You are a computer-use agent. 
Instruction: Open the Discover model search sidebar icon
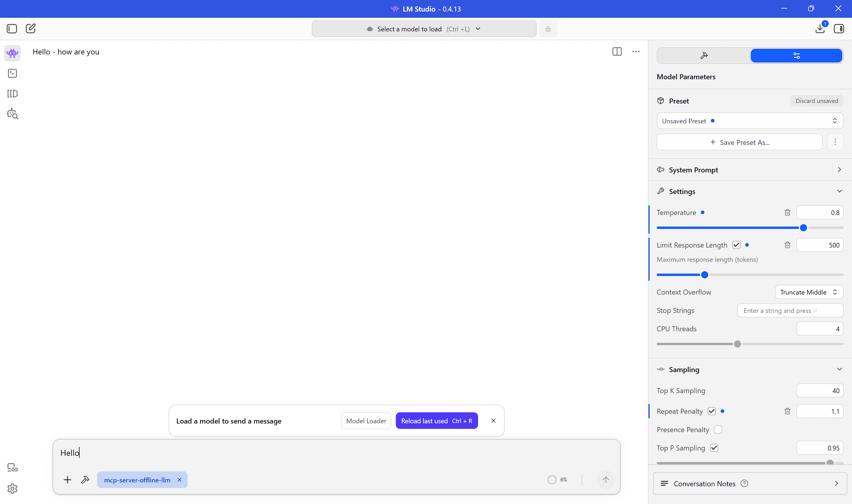pyautogui.click(x=12, y=114)
